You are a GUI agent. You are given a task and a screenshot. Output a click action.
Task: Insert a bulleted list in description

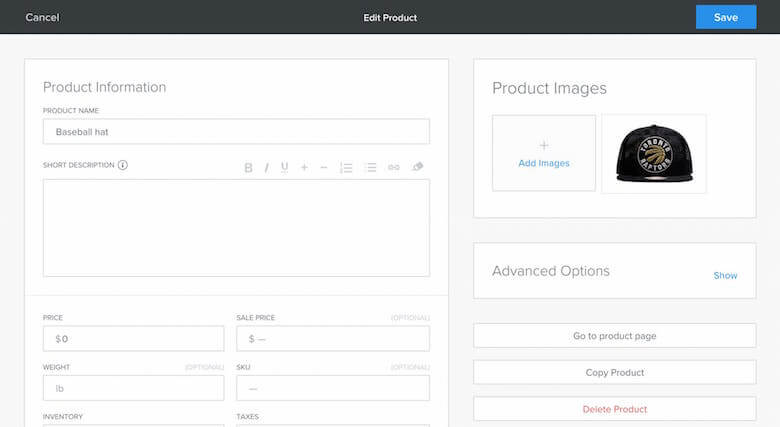click(370, 167)
